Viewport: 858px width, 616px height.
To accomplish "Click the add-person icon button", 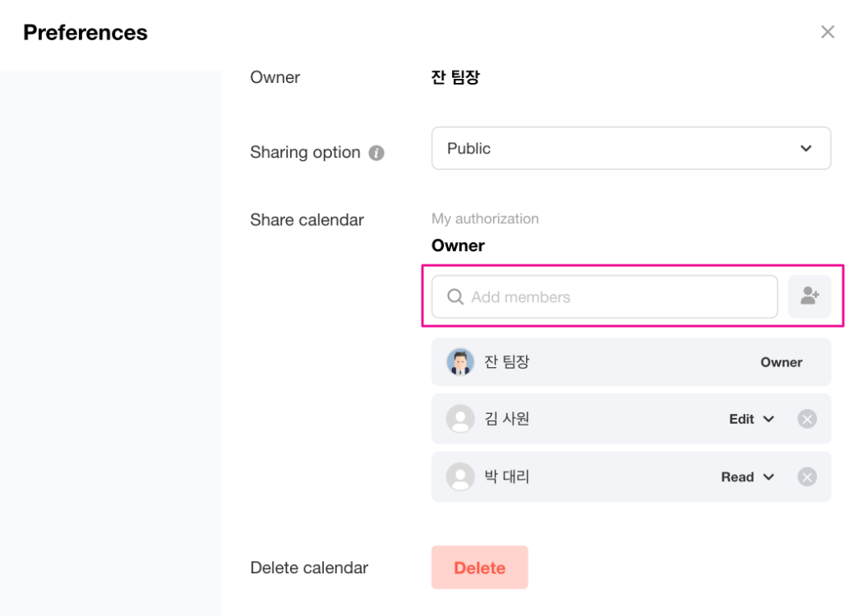I will pyautogui.click(x=810, y=297).
